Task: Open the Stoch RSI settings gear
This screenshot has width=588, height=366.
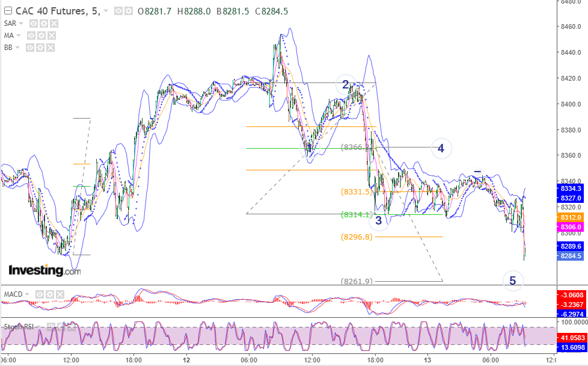Action: [x=61, y=327]
